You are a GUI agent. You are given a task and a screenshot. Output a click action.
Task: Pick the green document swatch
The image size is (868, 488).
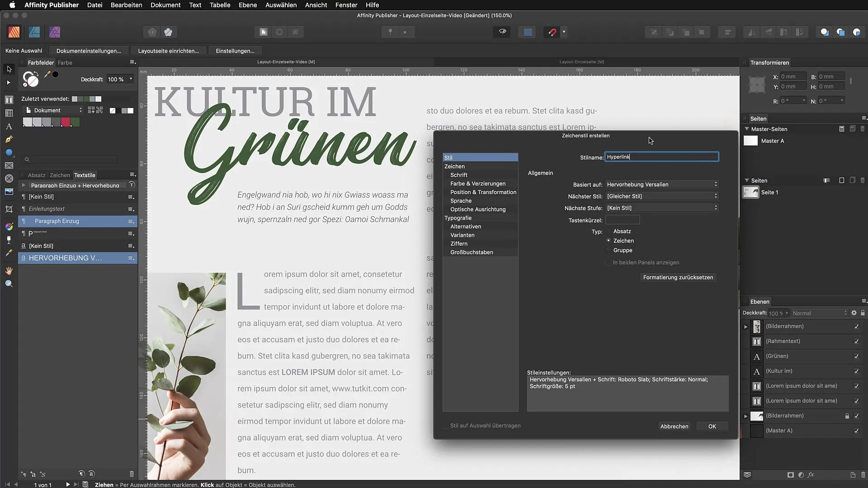75,122
